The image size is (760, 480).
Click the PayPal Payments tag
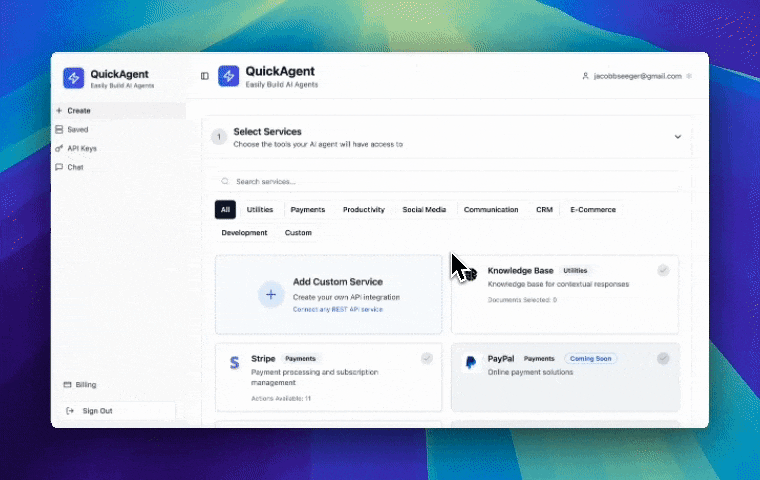pyautogui.click(x=539, y=359)
